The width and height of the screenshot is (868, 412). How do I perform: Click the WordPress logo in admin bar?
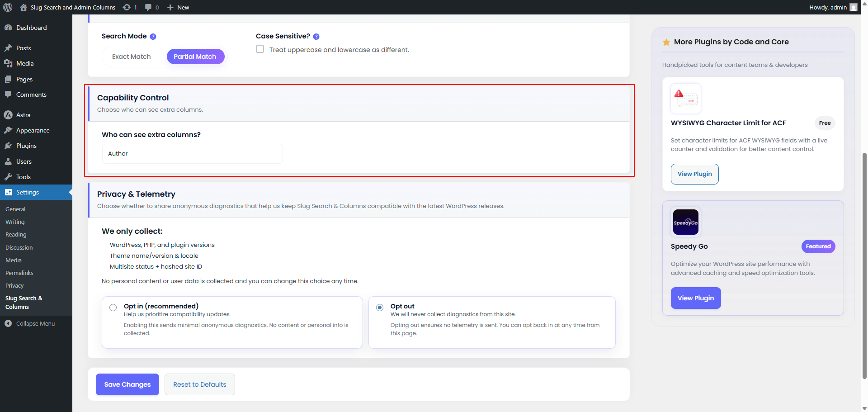pos(7,7)
